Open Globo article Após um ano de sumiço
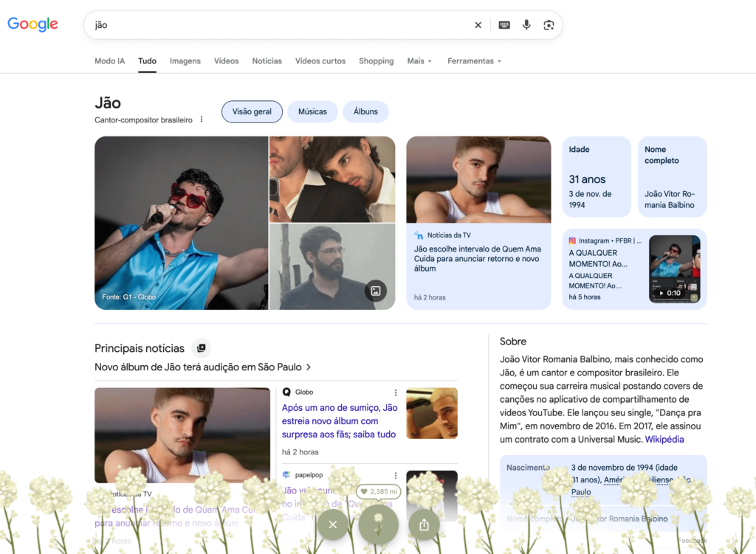The image size is (756, 554). tap(340, 421)
